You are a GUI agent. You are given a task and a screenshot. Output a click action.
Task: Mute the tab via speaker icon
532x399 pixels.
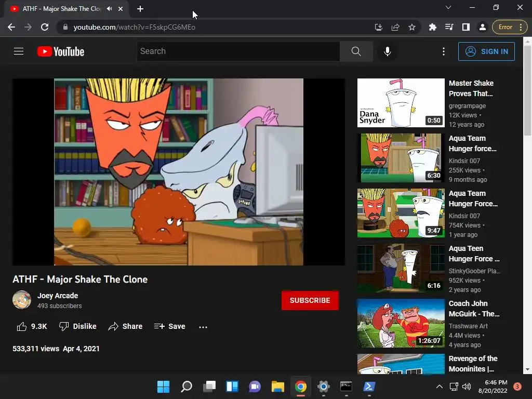[x=109, y=9]
